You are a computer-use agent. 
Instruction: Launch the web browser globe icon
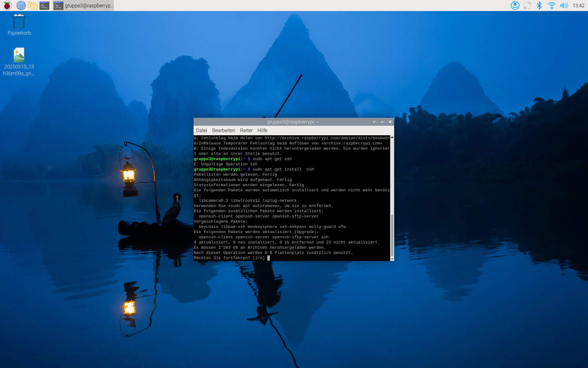pos(21,6)
